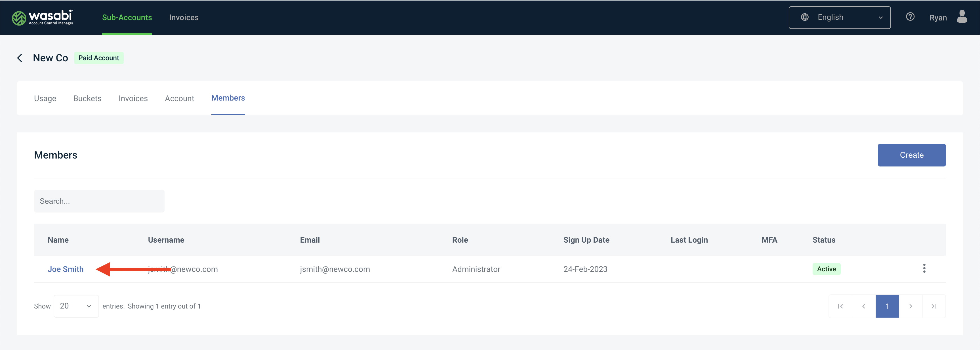Select the Usage tab
980x350 pixels.
(44, 98)
